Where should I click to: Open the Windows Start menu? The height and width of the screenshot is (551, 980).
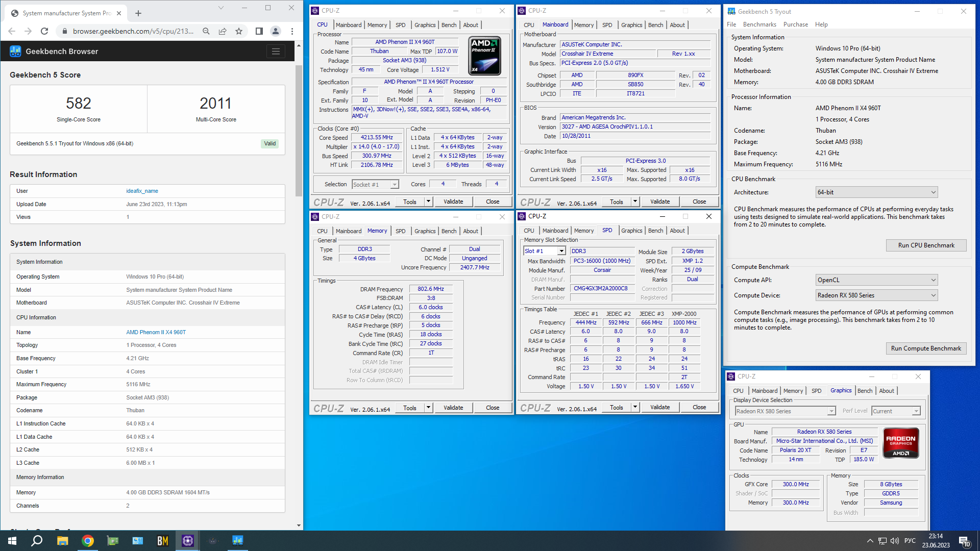(12, 541)
